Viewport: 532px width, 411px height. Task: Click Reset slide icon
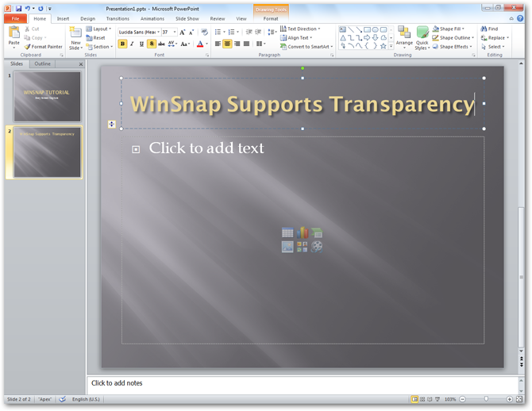89,38
